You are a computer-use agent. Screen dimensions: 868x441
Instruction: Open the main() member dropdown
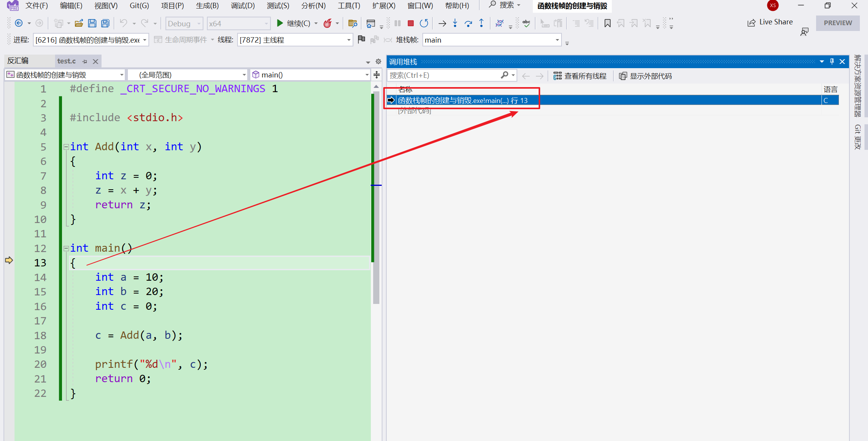pyautogui.click(x=310, y=75)
